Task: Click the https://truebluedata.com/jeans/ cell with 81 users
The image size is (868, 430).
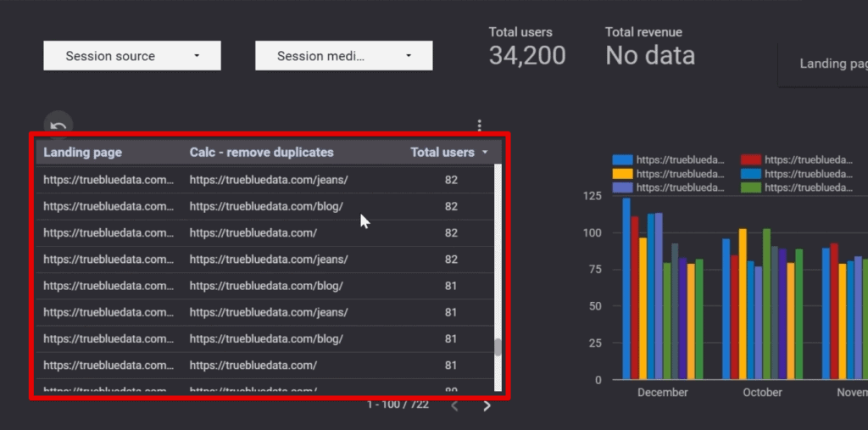Action: pyautogui.click(x=269, y=312)
